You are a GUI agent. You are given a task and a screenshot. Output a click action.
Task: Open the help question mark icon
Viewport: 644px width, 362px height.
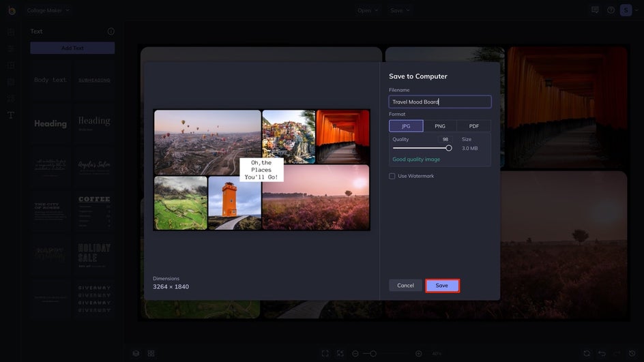click(x=611, y=10)
